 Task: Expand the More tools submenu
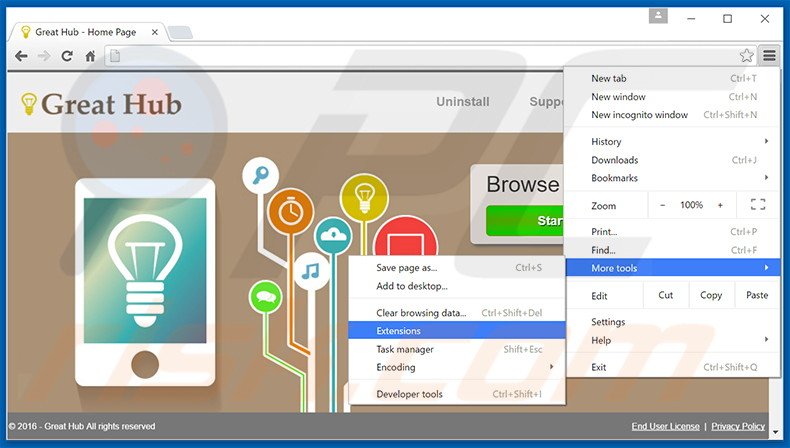(673, 268)
